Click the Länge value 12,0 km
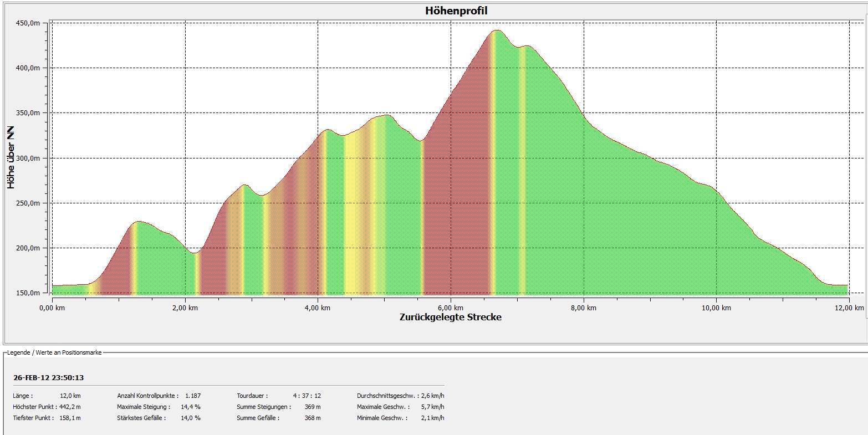Viewport: 868px width, 435px height. [70, 396]
